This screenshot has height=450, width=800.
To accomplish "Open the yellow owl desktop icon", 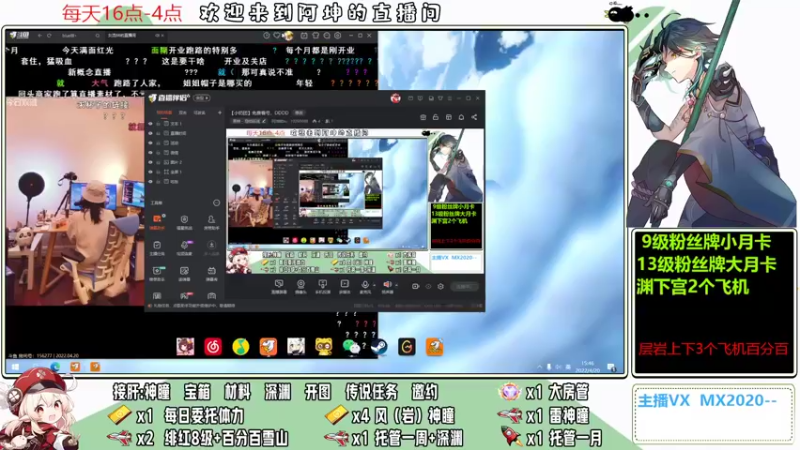I will [323, 347].
